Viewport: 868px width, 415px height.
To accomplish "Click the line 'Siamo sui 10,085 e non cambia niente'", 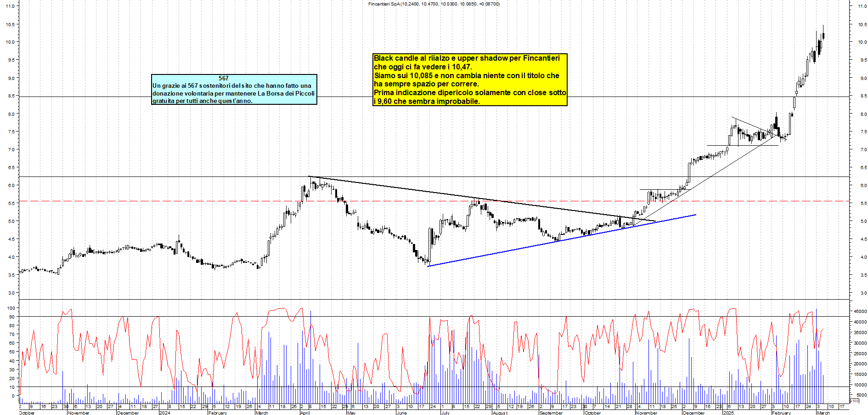I will tap(467, 75).
